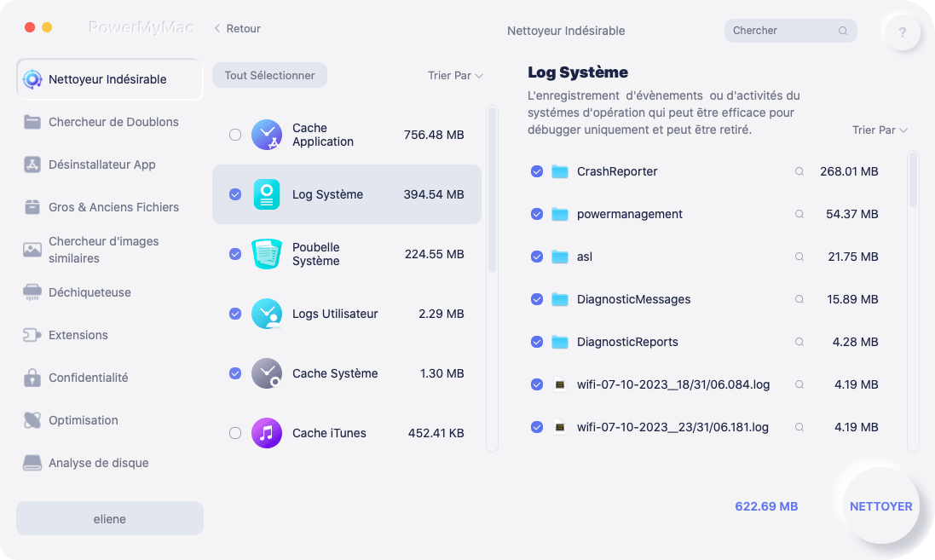Screen dimensions: 935x560
Task: Click the eliene user button
Action: coord(110,518)
